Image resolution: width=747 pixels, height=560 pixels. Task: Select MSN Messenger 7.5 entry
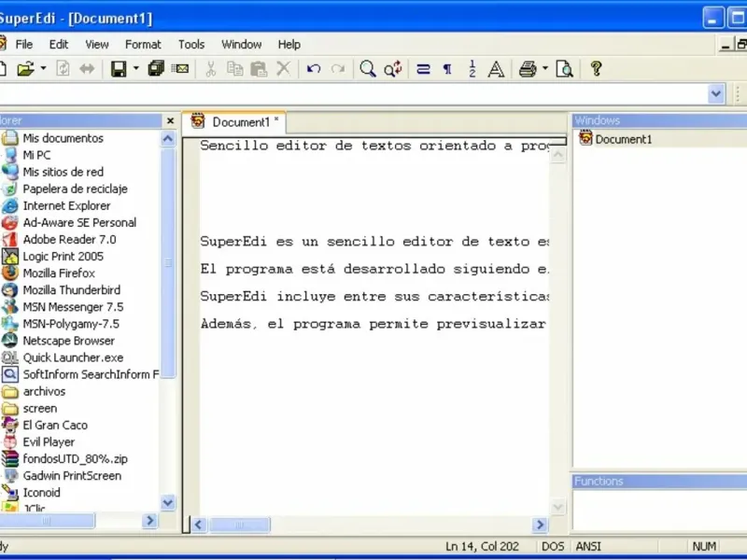click(73, 307)
